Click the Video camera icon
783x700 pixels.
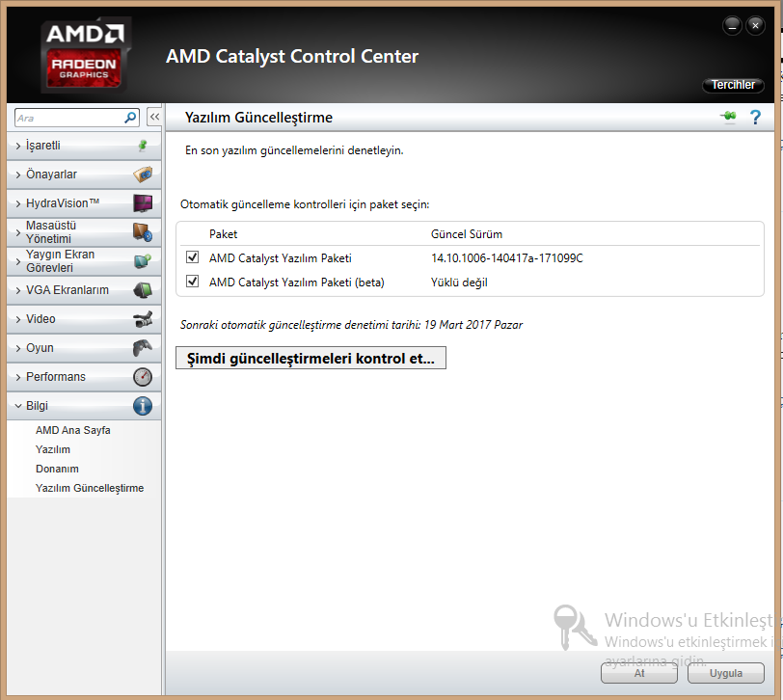(x=143, y=319)
